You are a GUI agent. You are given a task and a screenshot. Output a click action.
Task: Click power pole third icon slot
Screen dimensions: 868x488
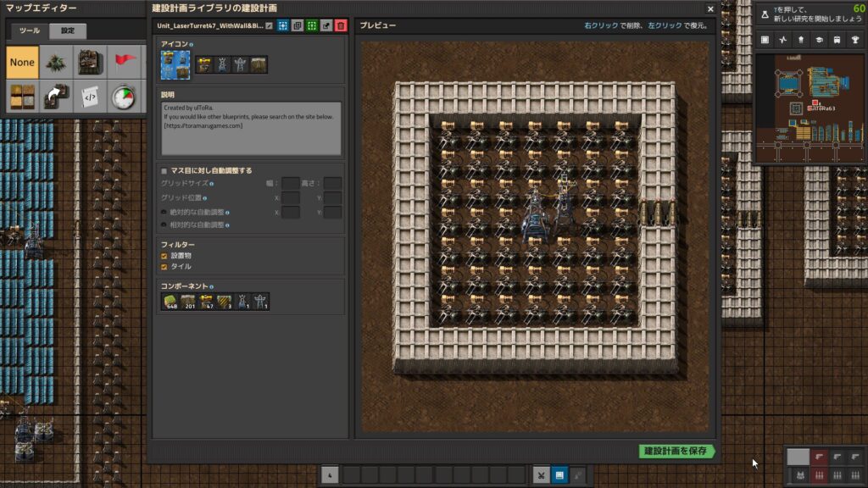point(240,64)
